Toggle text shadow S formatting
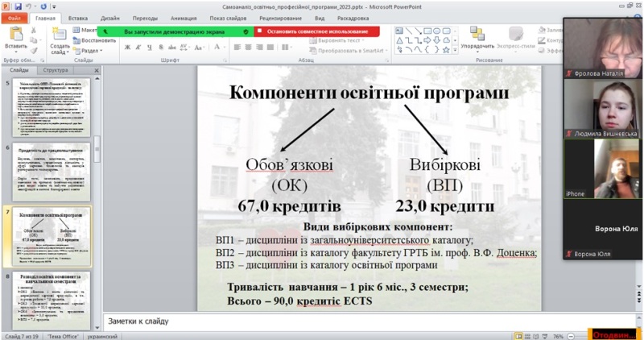This screenshot has width=644, height=340. 160,48
